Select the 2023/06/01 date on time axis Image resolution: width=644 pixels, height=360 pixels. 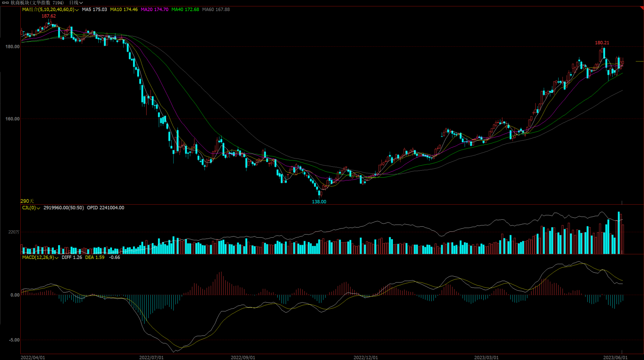point(615,357)
